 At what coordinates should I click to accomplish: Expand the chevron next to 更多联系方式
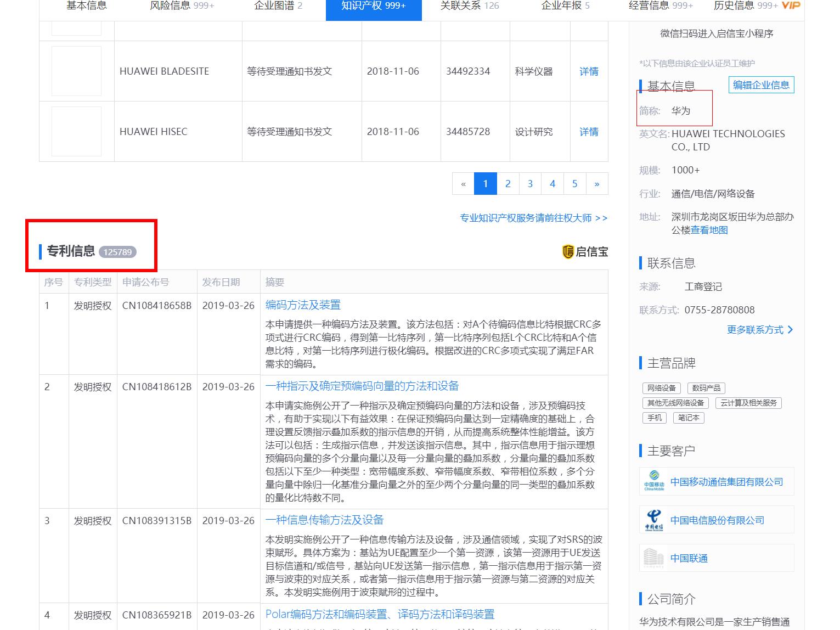[x=790, y=330]
